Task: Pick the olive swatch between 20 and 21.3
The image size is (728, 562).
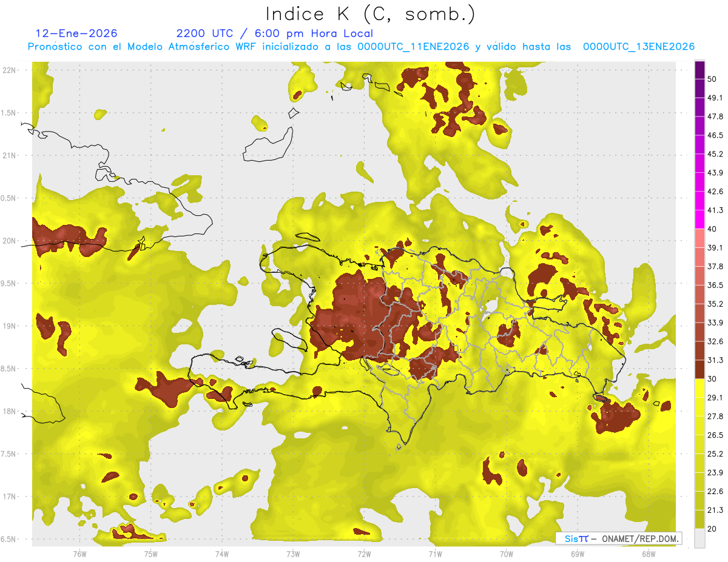Action: pyautogui.click(x=699, y=519)
